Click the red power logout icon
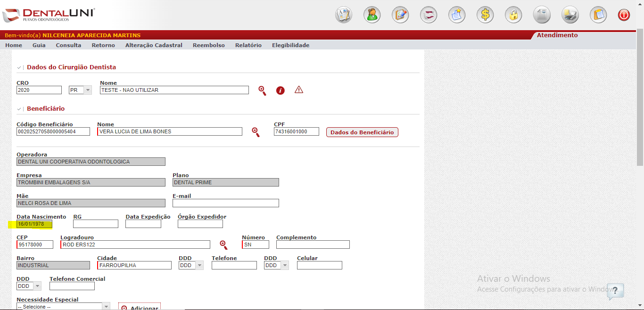The width and height of the screenshot is (644, 310). point(624,15)
